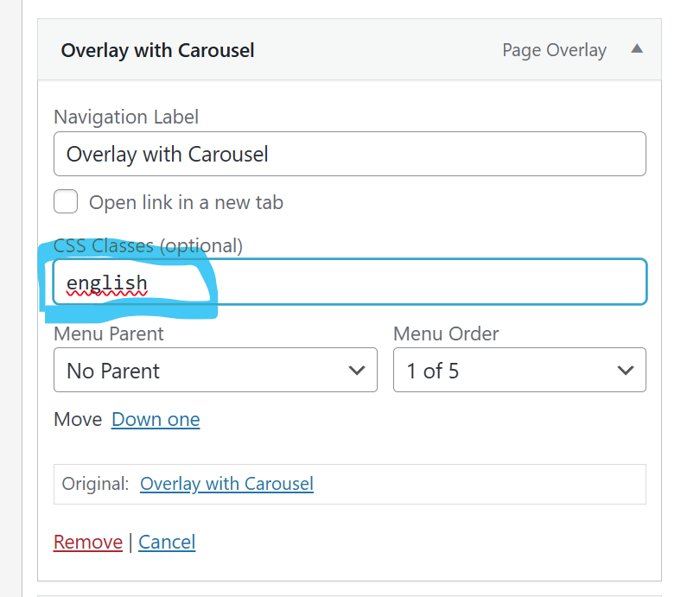Click the Overlay with Carousel item header title
700x597 pixels.
[x=157, y=50]
